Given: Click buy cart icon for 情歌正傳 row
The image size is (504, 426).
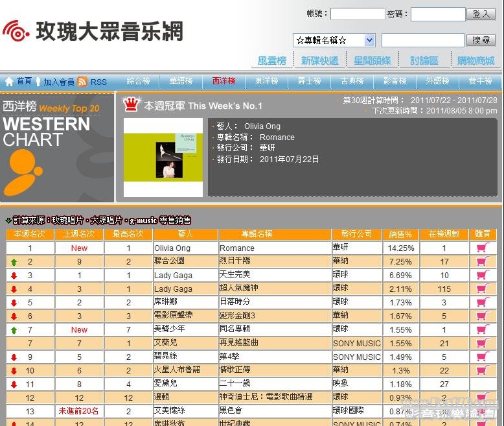Looking at the screenshot, I should click(482, 370).
